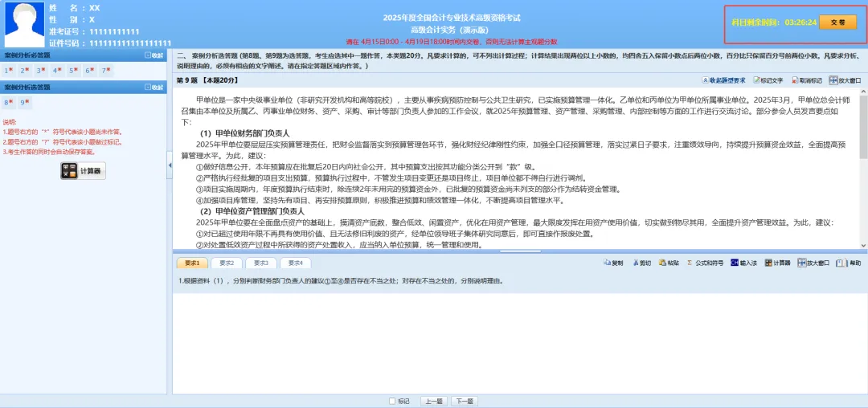The height and width of the screenshot is (408, 868).
Task: Click the 取消标记 remove mark tool
Action: [807, 80]
